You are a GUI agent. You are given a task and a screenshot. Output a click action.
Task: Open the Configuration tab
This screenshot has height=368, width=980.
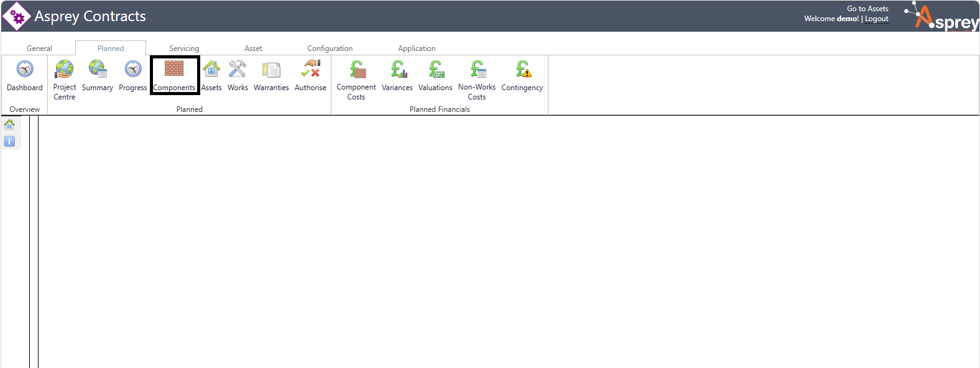(x=330, y=48)
